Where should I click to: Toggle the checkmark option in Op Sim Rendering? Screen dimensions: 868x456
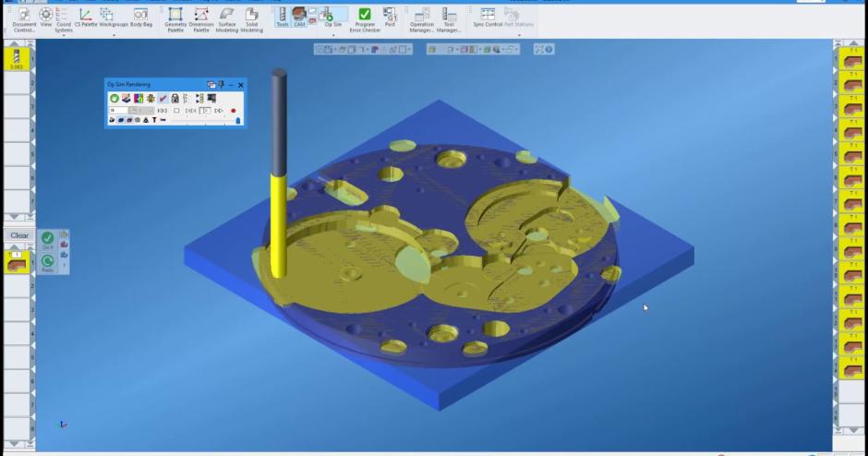[x=163, y=98]
